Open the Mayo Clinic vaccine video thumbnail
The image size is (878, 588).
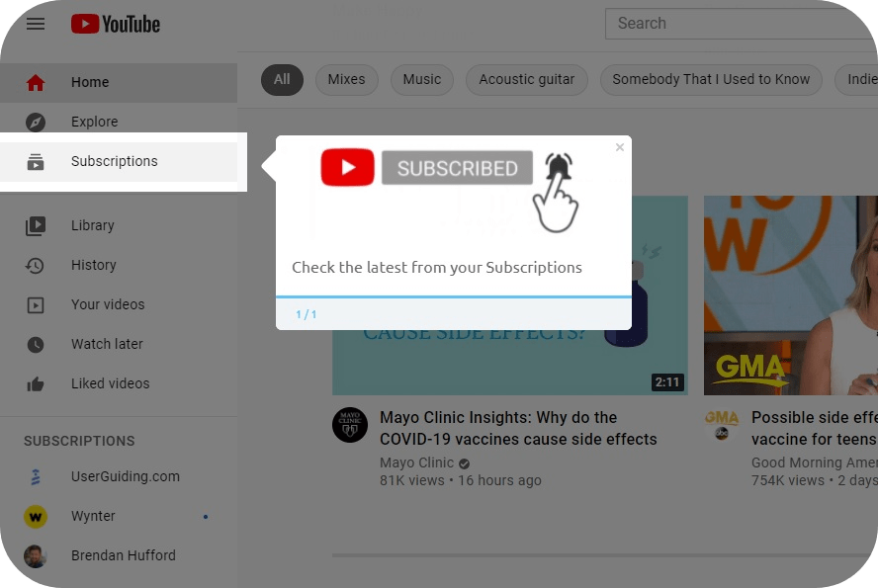coord(509,362)
